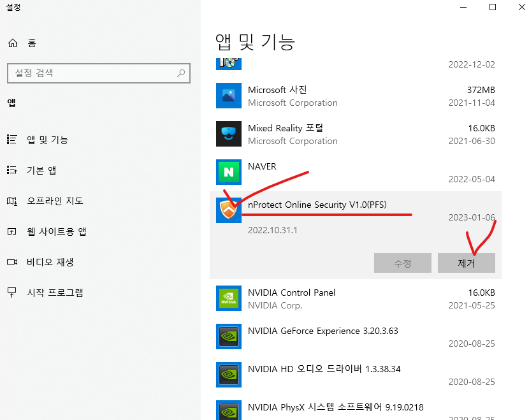Click the date 2022-05-04 under NAVER
Screen dimensions: 529x420
[x=472, y=179]
